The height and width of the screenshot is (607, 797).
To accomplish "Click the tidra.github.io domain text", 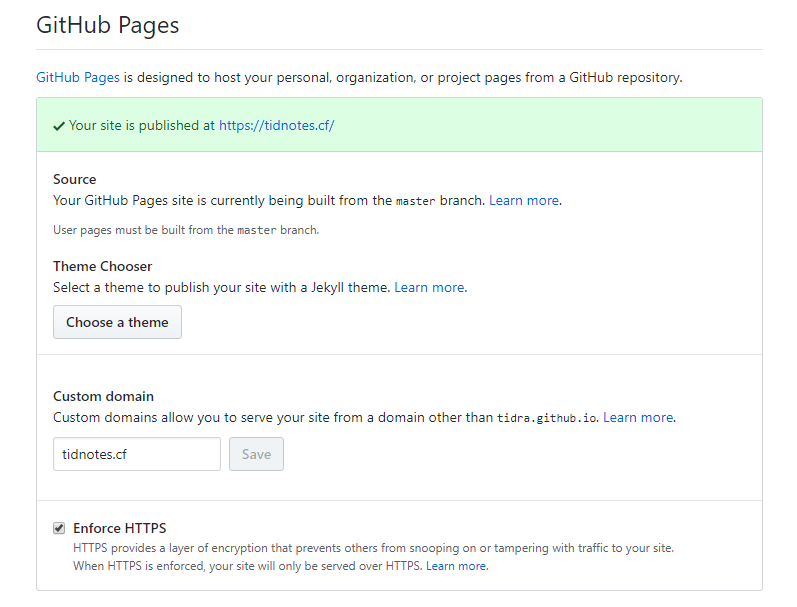I will tap(547, 418).
